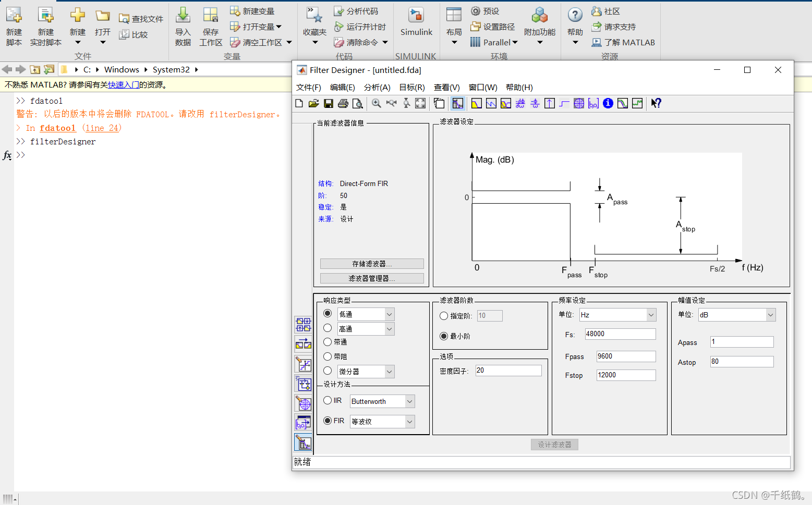Restore default full view zoom icon
Screen dimensions: 812x505
coord(420,103)
